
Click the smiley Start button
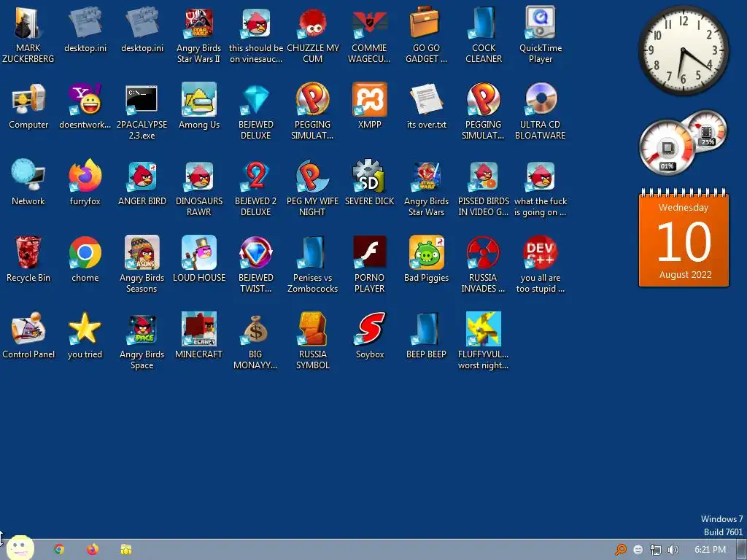tap(20, 548)
